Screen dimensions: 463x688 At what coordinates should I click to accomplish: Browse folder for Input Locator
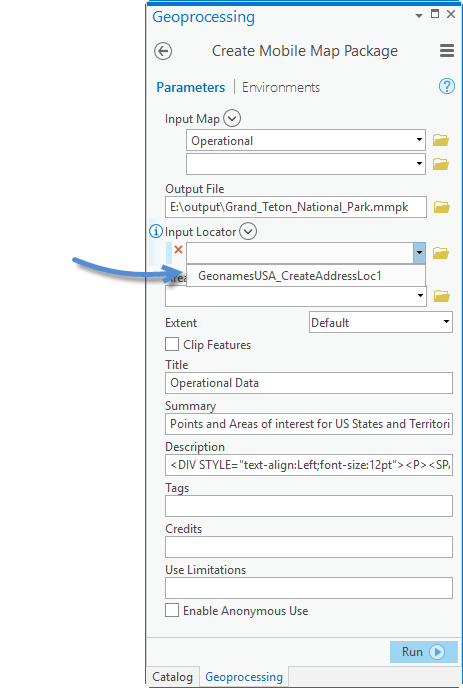(441, 253)
